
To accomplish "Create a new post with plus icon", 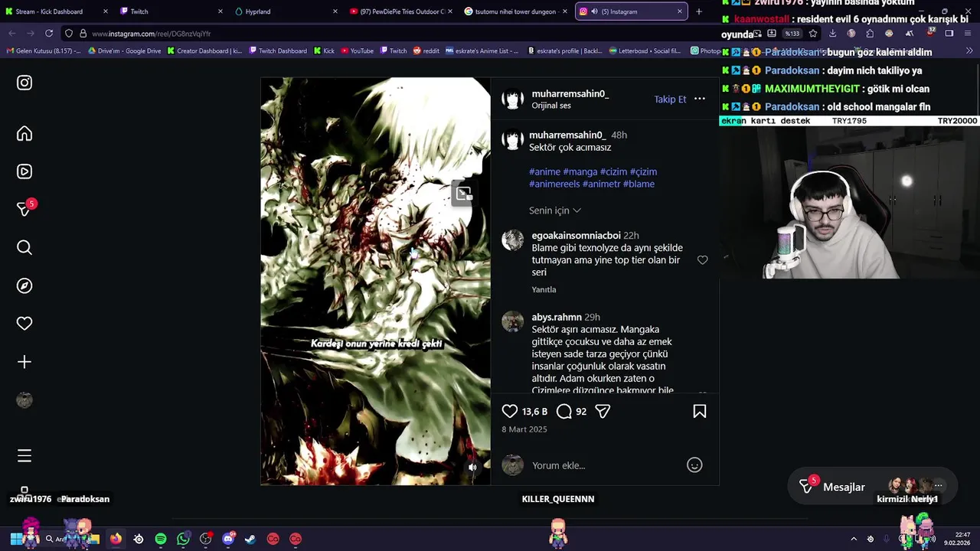I will point(24,362).
